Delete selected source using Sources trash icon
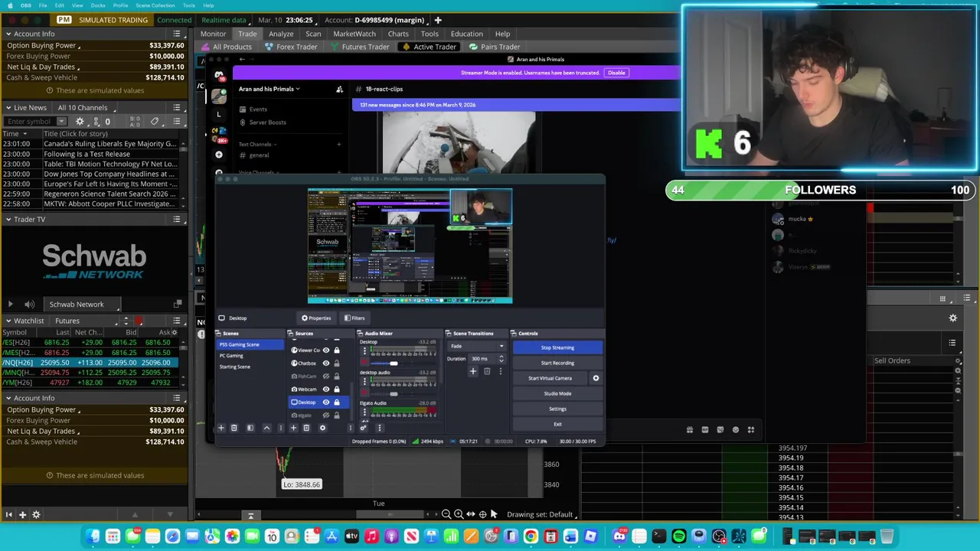The image size is (980, 551). pos(306,428)
